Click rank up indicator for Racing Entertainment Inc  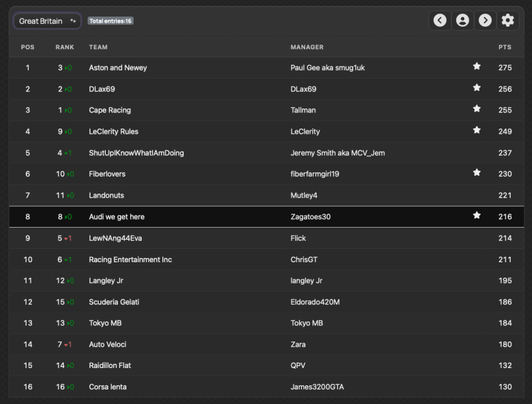point(68,260)
